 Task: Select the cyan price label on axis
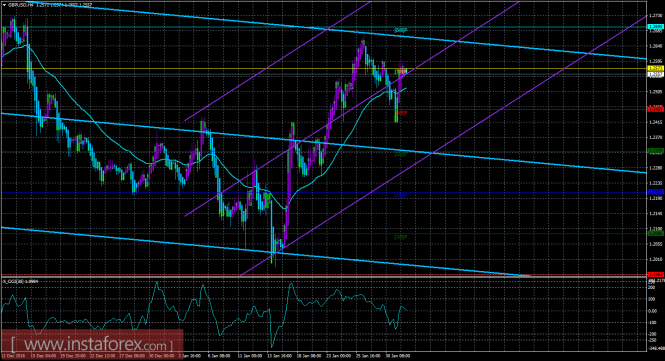656,27
